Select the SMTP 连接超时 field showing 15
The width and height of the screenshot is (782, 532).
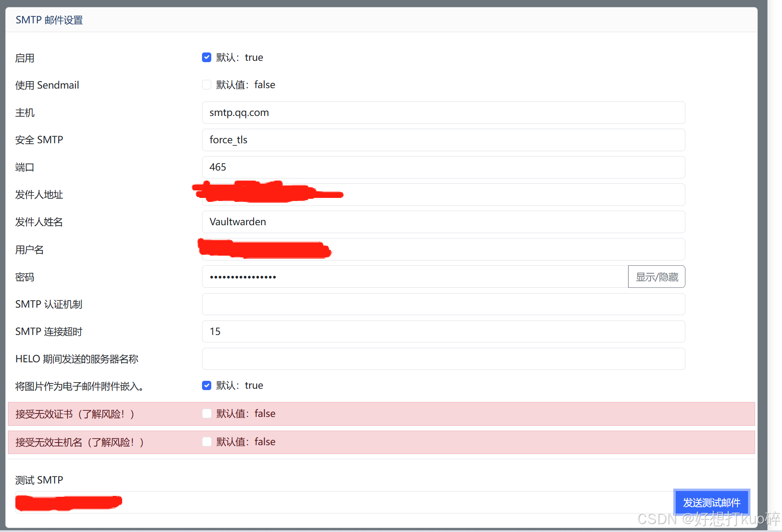click(x=443, y=331)
